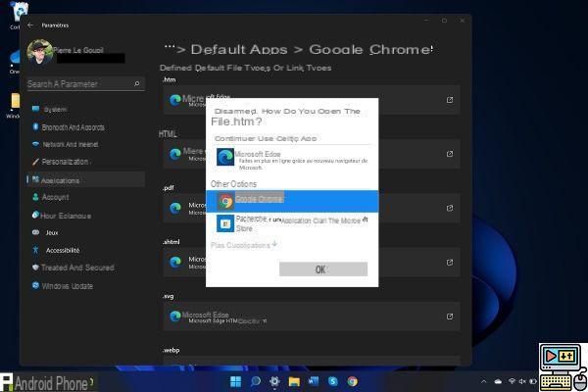Click the Edge icon in HTML row
Viewport: 588px width, 392px height.
tap(175, 154)
